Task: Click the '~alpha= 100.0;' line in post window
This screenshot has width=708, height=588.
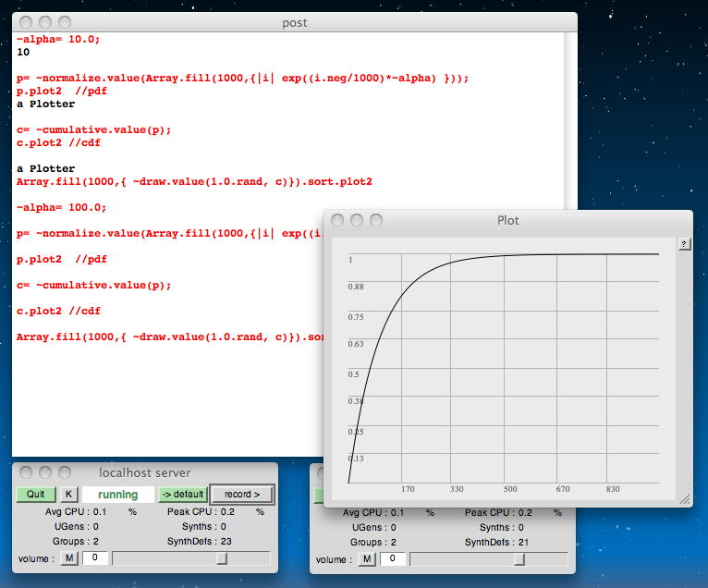Action: pos(61,208)
